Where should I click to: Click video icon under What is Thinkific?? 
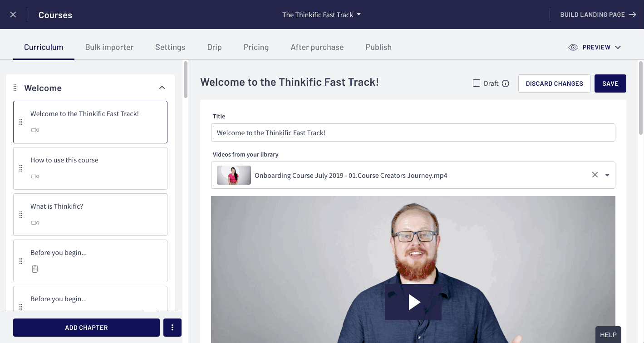coord(35,223)
